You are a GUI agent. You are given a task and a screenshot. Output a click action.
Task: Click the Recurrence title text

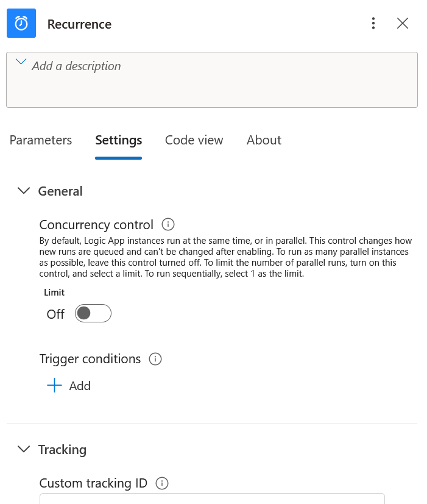[79, 24]
